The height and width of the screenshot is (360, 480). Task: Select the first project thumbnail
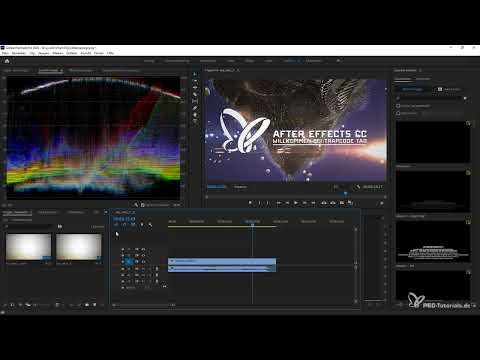[x=29, y=247]
